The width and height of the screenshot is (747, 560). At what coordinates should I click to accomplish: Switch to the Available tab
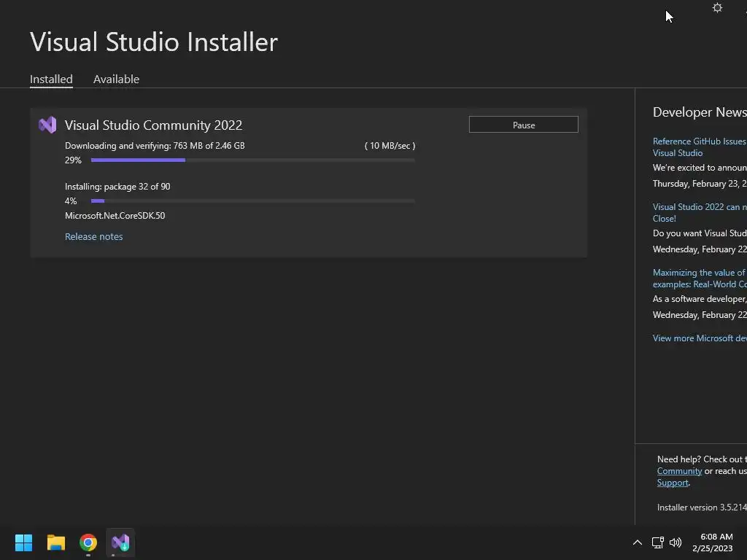116,79
